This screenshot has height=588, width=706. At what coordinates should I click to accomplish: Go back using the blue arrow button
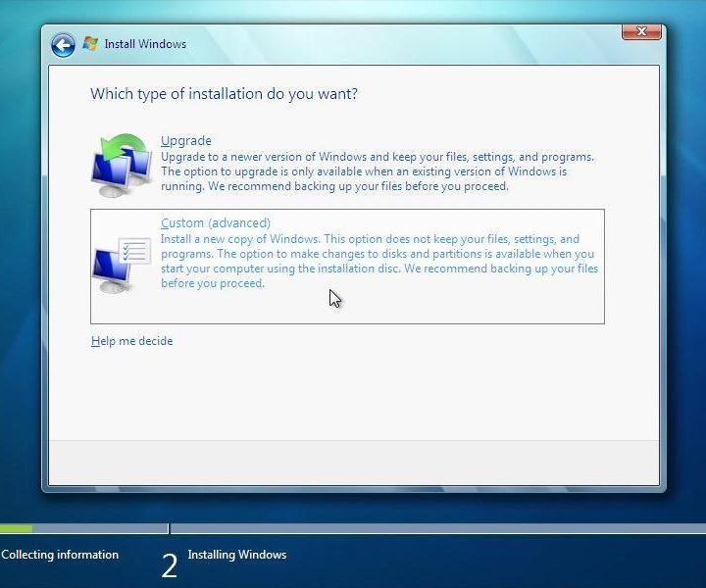[x=63, y=45]
